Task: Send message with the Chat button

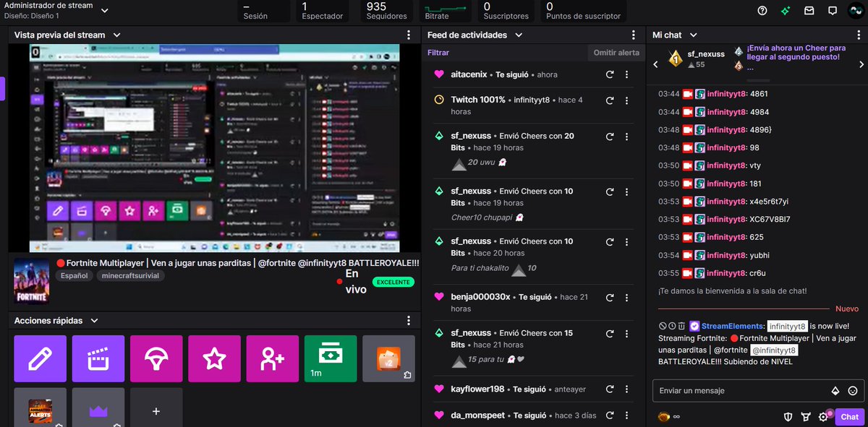Action: coord(849,417)
